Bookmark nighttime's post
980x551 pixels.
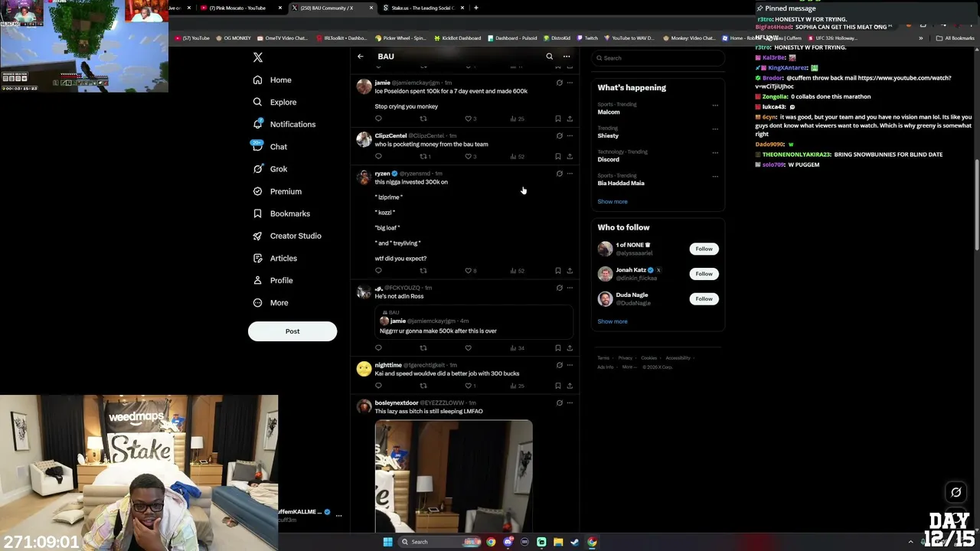pyautogui.click(x=558, y=386)
